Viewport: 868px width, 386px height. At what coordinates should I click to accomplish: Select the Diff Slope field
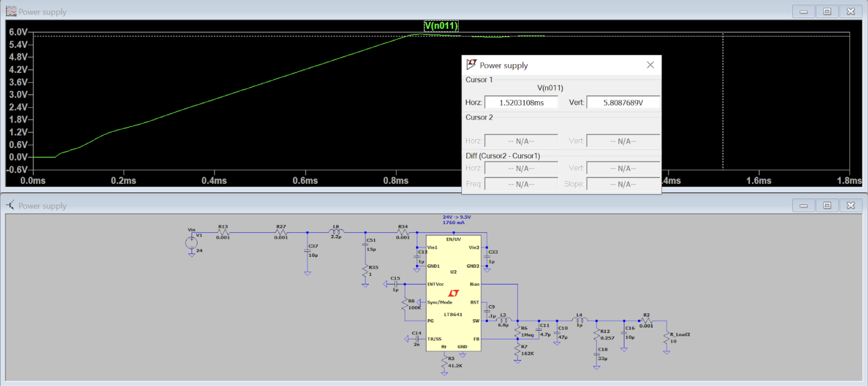(623, 184)
